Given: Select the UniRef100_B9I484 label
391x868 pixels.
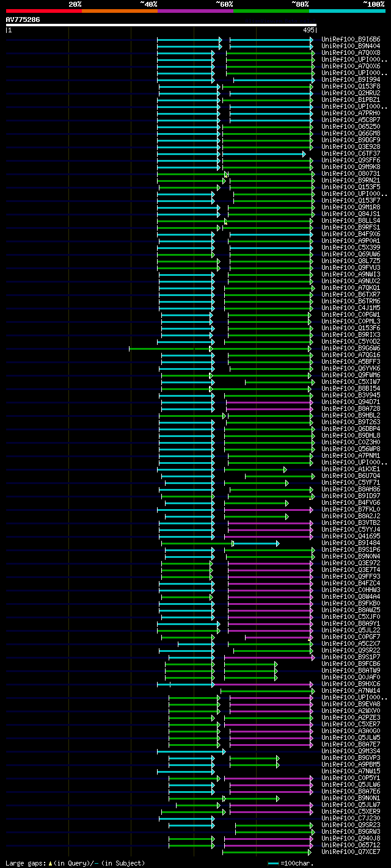Looking at the screenshot, I should [351, 543].
